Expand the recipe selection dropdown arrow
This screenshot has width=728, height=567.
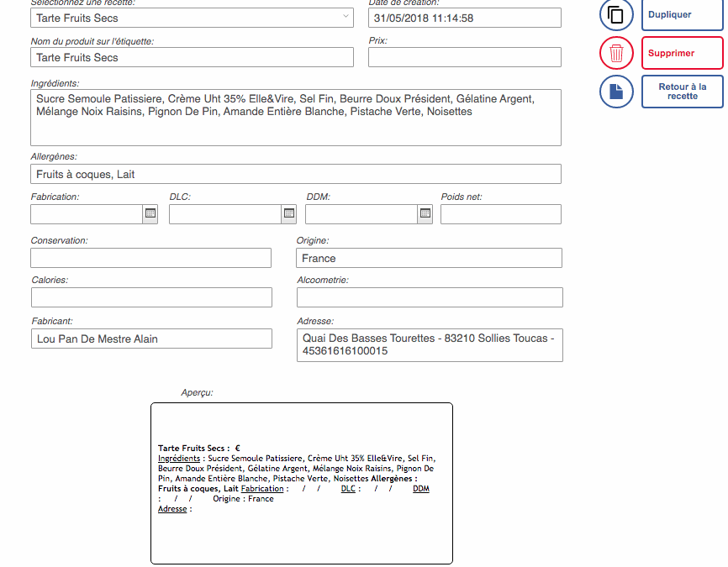[x=346, y=16]
